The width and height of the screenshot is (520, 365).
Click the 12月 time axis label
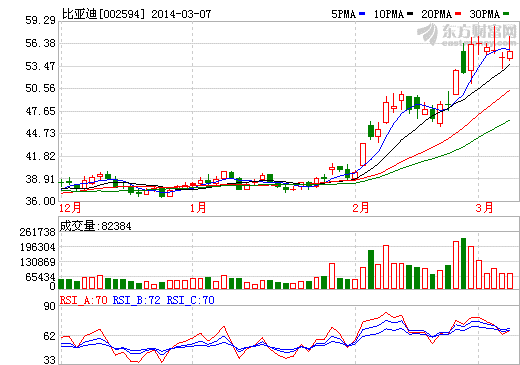pyautogui.click(x=70, y=208)
